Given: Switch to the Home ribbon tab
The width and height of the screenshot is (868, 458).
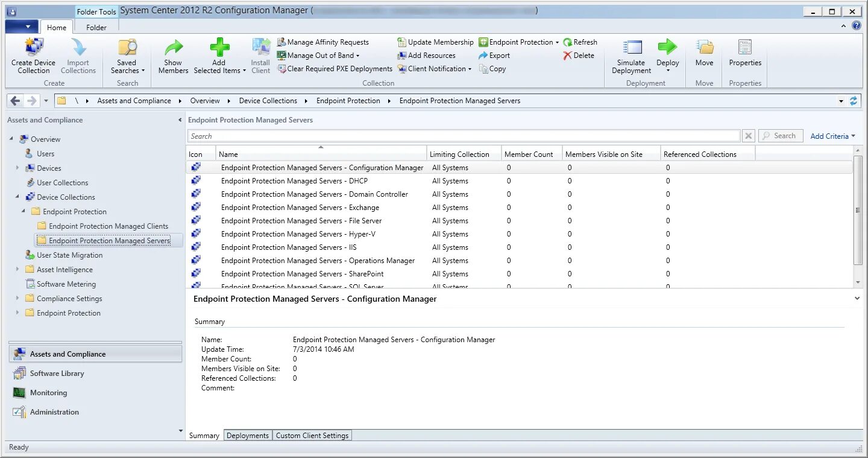Looking at the screenshot, I should [x=57, y=27].
